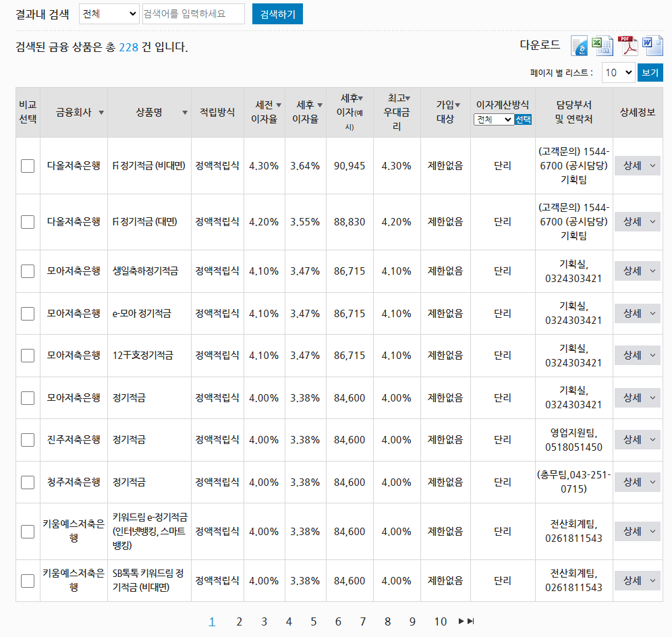
Task: Go to page 5 of results
Action: tap(314, 621)
